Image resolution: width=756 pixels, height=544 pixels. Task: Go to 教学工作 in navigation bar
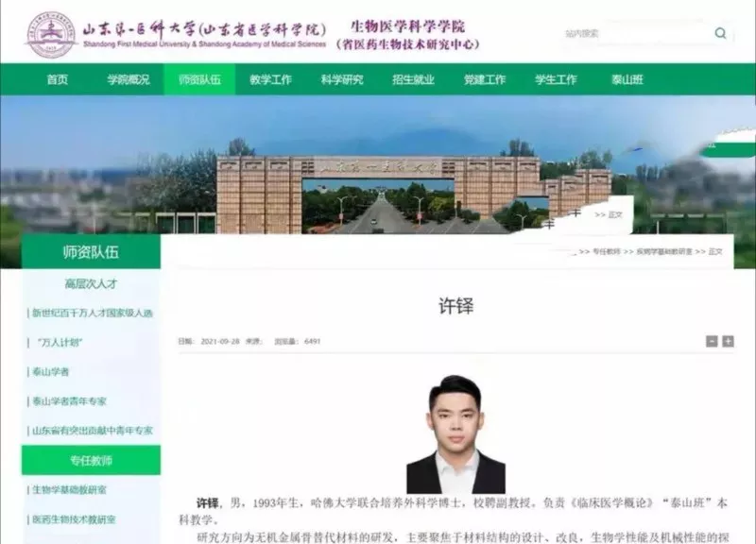(x=270, y=80)
